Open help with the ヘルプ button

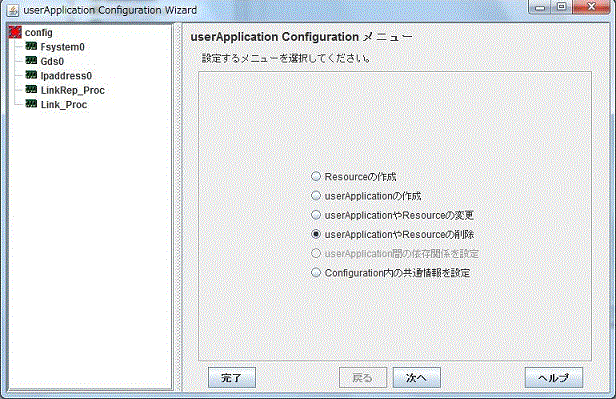(x=554, y=377)
